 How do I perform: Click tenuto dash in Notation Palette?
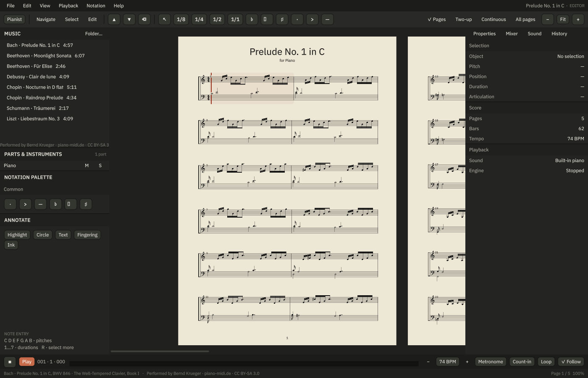[40, 204]
